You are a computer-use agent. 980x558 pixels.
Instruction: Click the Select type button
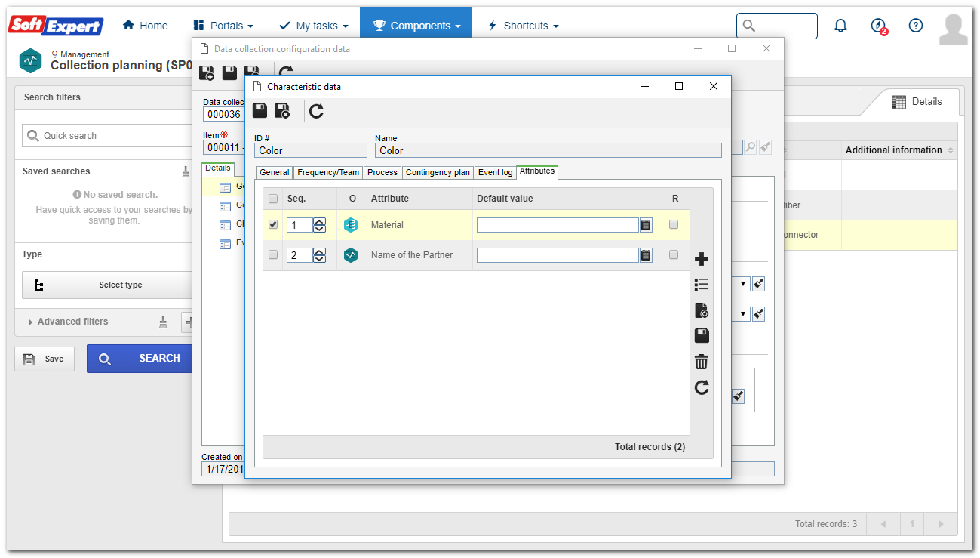pos(107,285)
